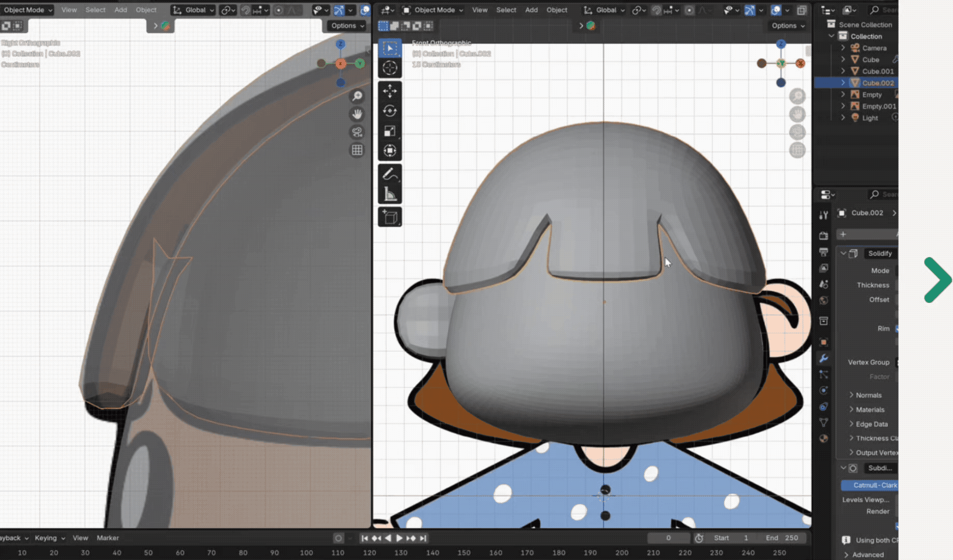This screenshot has width=953, height=560.
Task: Open Object Constraints properties tab
Action: point(823,407)
